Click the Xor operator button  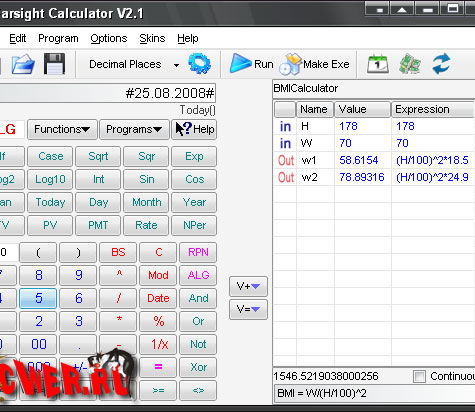(198, 367)
